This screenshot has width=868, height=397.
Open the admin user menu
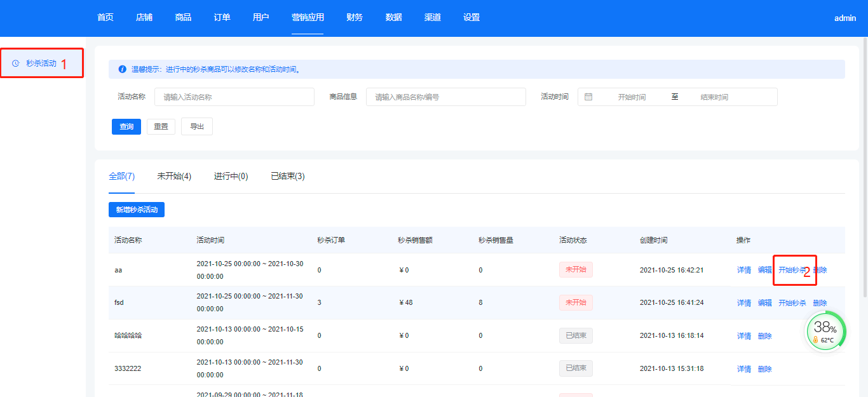click(845, 18)
